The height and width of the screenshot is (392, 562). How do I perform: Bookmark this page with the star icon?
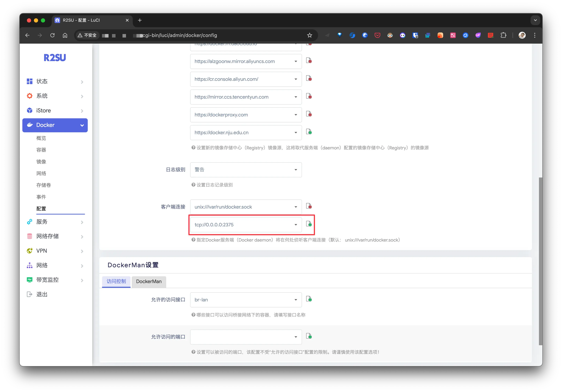tap(310, 35)
